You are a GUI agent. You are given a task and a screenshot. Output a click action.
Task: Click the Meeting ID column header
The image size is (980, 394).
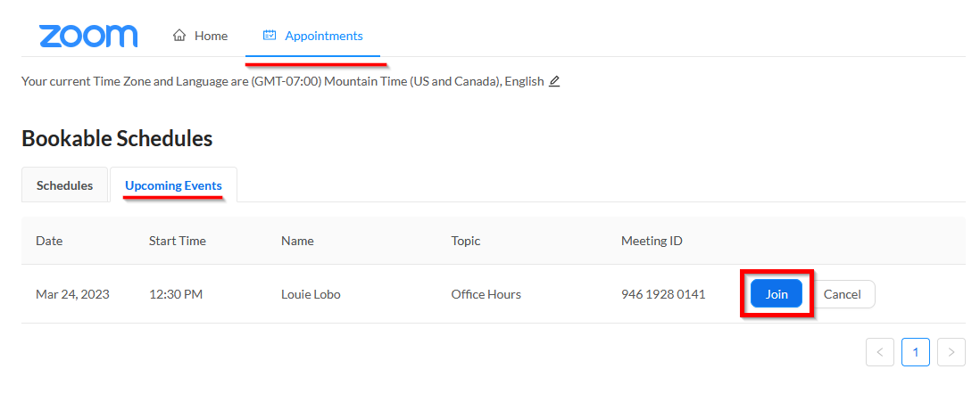(x=652, y=241)
